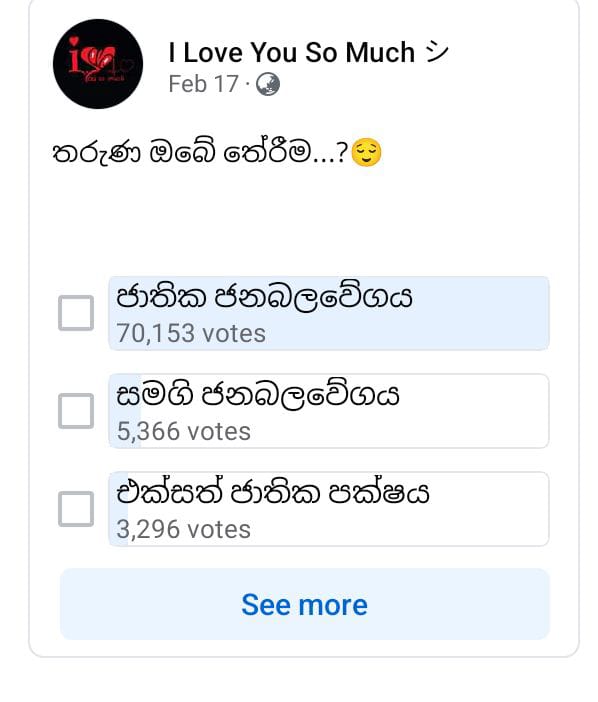Select the එක්සත් ජාතික පක්ෂය poll option label

273,492
